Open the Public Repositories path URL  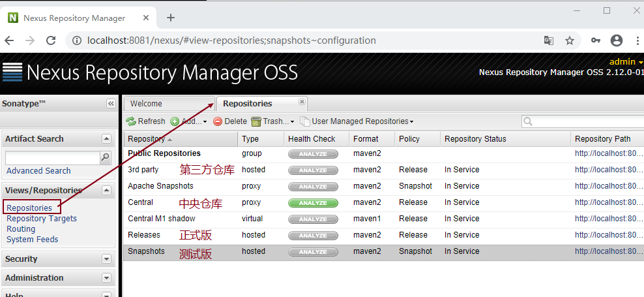coord(609,153)
